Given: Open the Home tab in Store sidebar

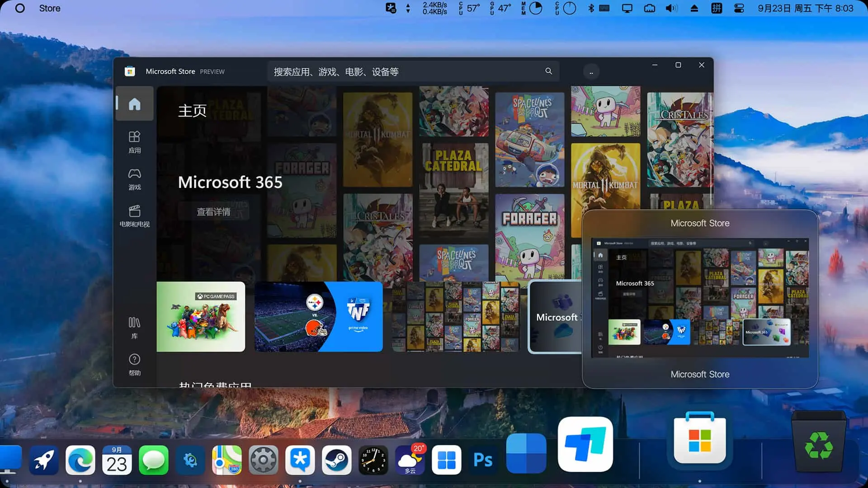Looking at the screenshot, I should click(x=134, y=104).
